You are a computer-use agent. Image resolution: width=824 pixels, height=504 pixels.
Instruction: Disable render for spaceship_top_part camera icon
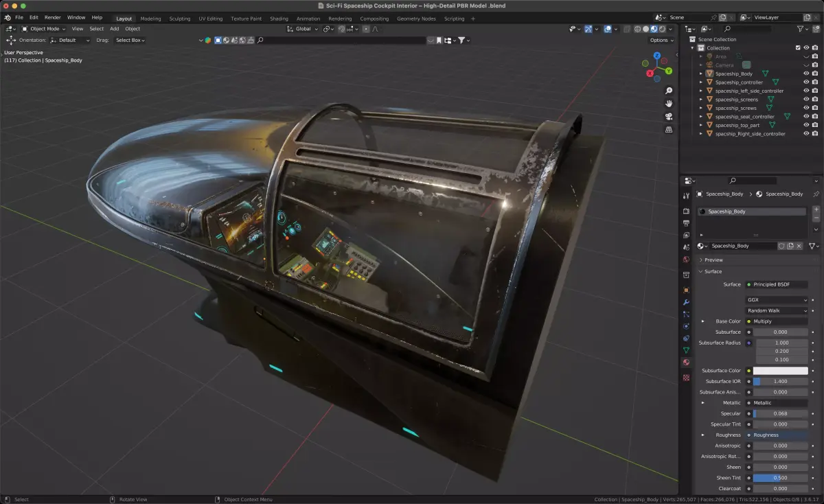pos(815,125)
